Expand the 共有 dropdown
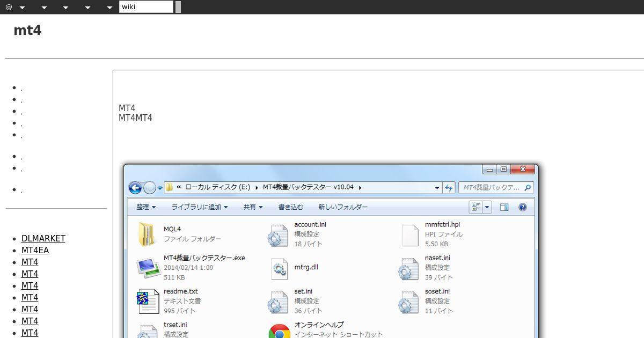This screenshot has width=644, height=338. click(x=253, y=207)
